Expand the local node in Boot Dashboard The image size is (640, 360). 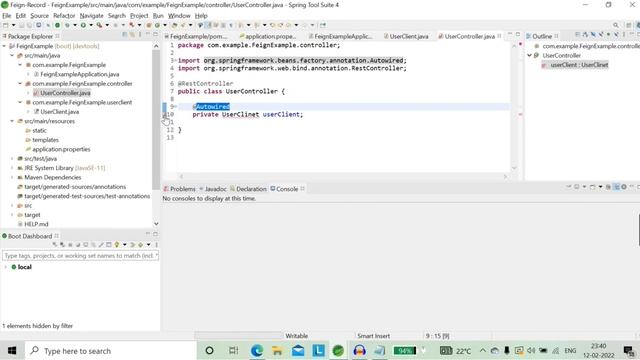tap(5, 267)
